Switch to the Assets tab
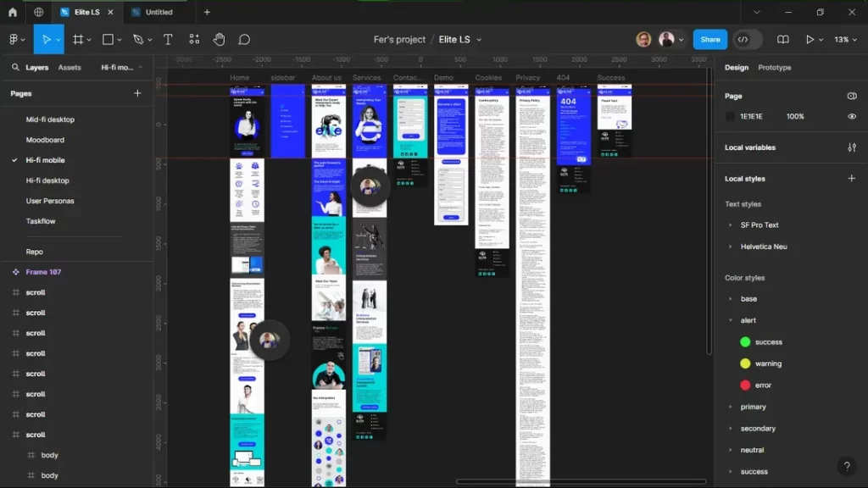 [x=69, y=67]
